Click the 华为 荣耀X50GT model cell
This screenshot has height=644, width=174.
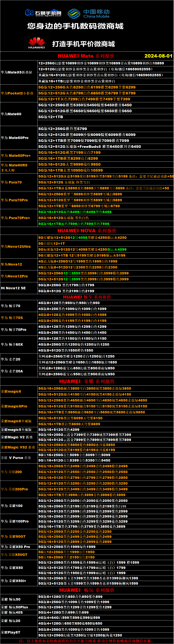click(19, 554)
